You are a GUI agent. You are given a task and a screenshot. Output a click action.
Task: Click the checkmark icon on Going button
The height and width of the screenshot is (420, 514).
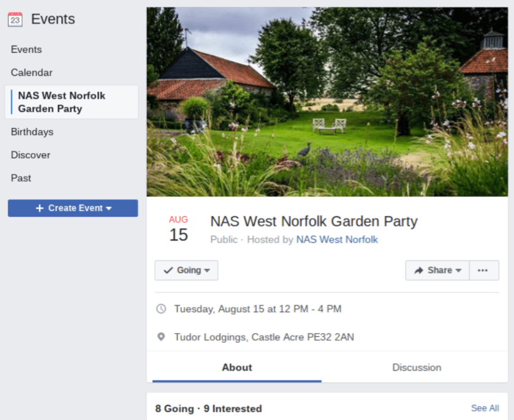tap(168, 270)
